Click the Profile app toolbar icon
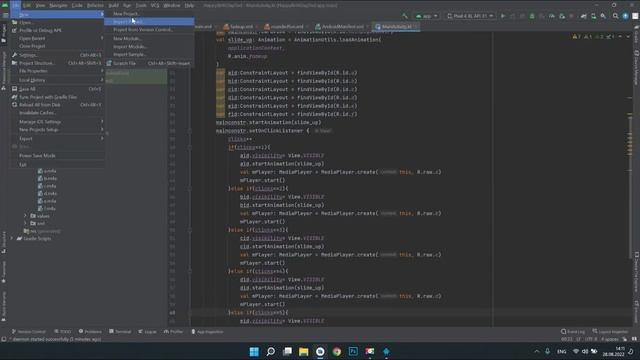 click(552, 16)
